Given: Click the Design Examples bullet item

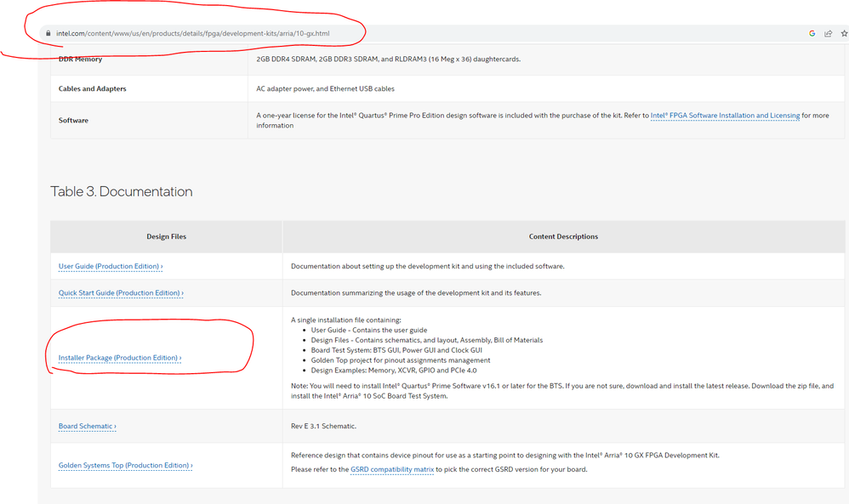Looking at the screenshot, I should click(394, 371).
